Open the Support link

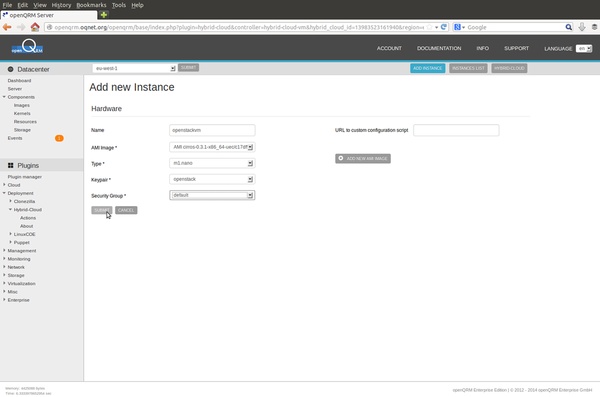pos(516,48)
